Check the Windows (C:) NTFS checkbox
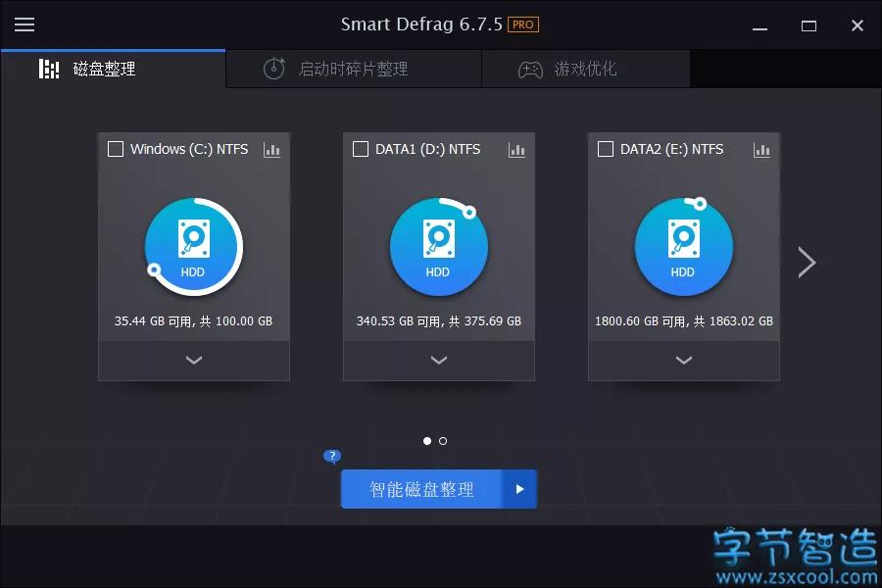 (x=116, y=149)
